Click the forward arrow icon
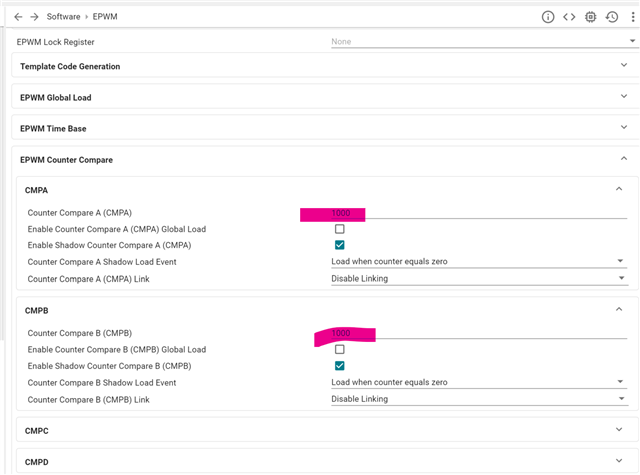Viewport: 640px width, 475px height. (x=35, y=17)
